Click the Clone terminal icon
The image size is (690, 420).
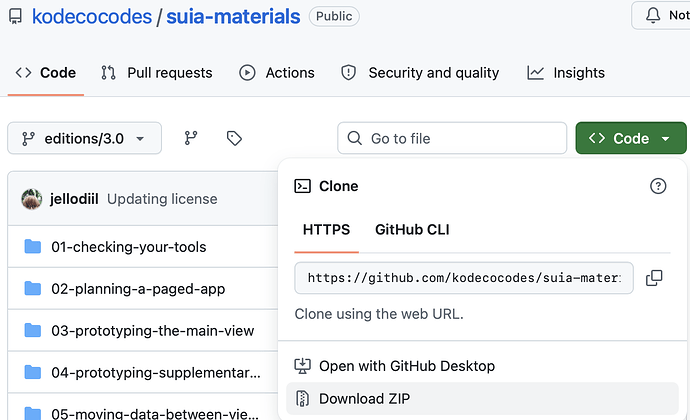pos(302,186)
